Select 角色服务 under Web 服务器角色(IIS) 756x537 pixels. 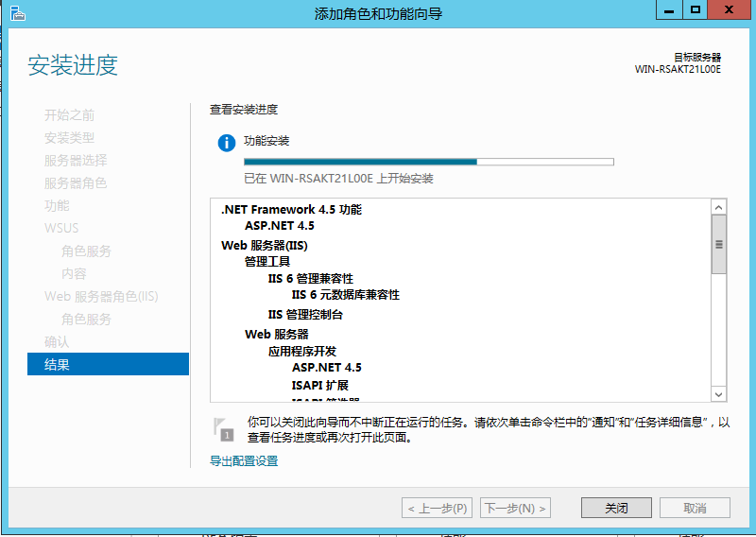(x=86, y=319)
